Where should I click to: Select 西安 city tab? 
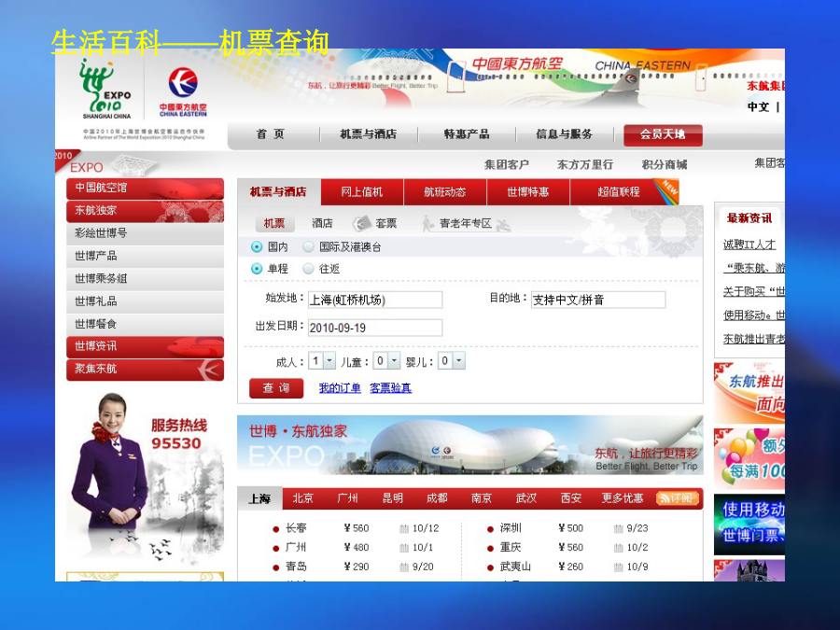pos(571,498)
